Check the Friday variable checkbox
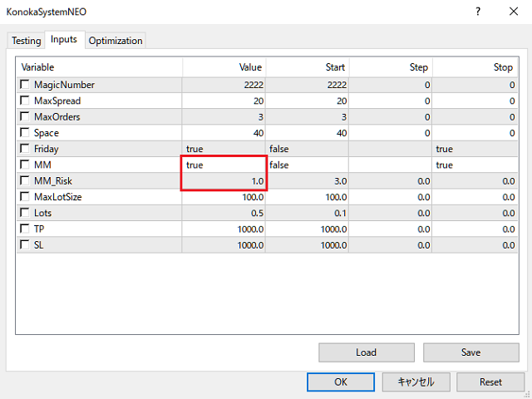Viewport: 532px width, 399px height. [25, 149]
